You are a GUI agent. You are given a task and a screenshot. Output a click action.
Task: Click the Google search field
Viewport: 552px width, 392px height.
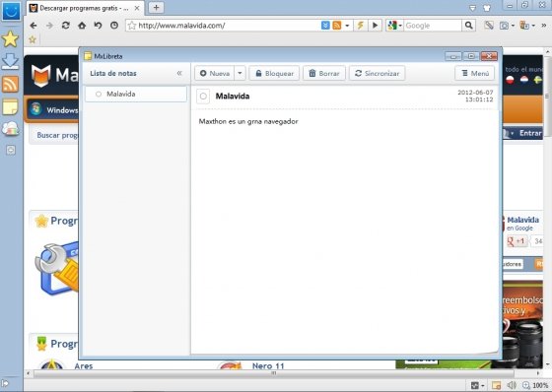click(x=433, y=26)
